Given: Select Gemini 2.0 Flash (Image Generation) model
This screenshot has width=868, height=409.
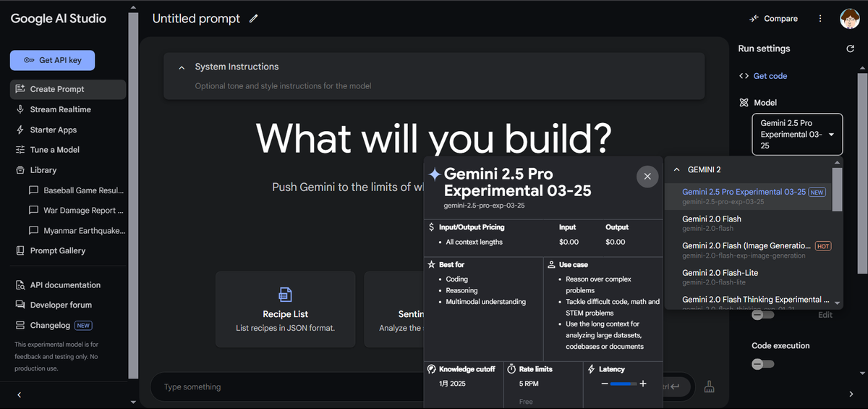Looking at the screenshot, I should point(749,250).
